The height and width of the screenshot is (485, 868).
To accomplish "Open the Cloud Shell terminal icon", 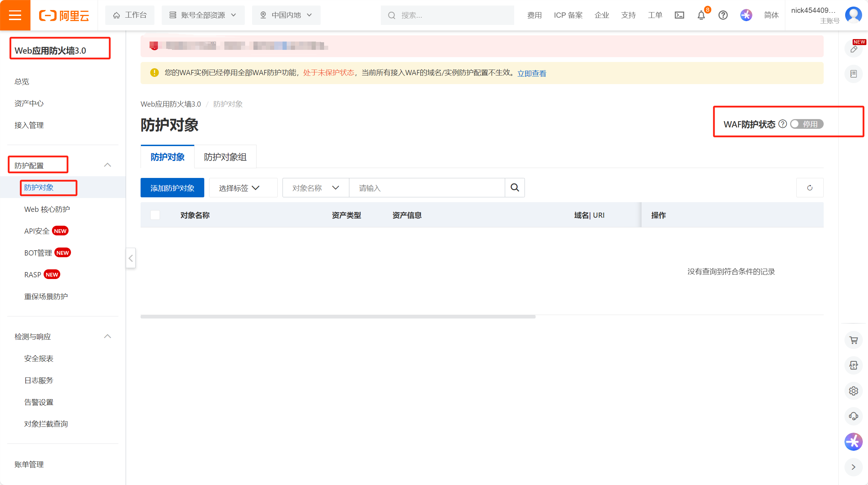I will (679, 15).
